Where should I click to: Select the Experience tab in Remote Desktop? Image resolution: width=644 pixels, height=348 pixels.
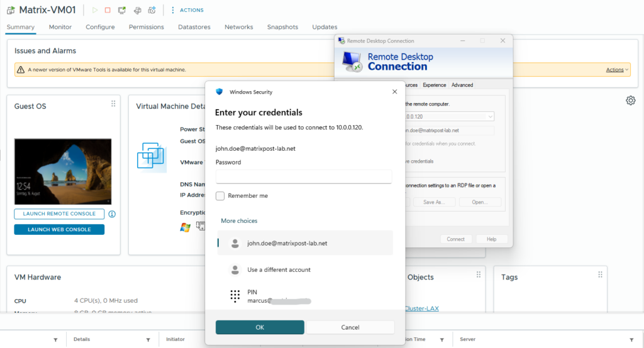434,85
